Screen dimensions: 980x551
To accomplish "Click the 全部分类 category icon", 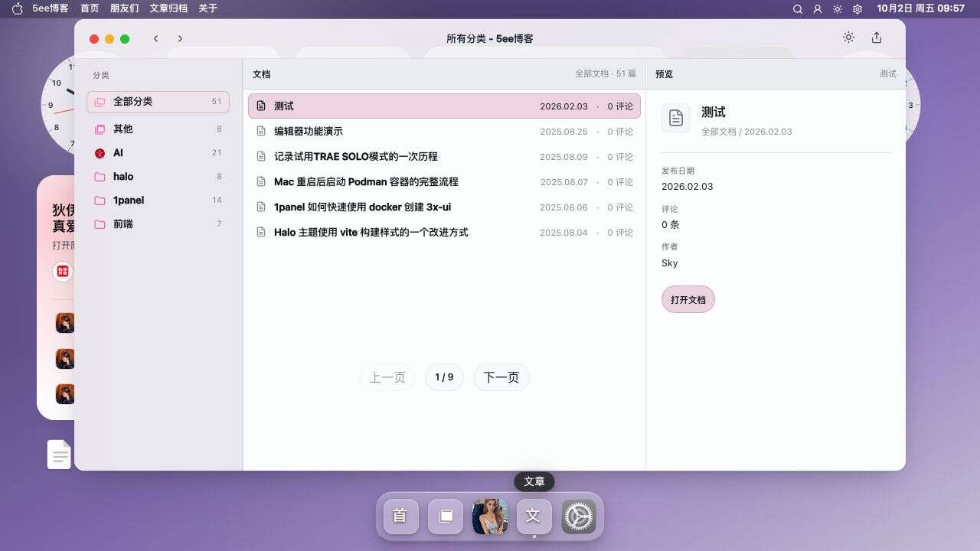I will (100, 102).
